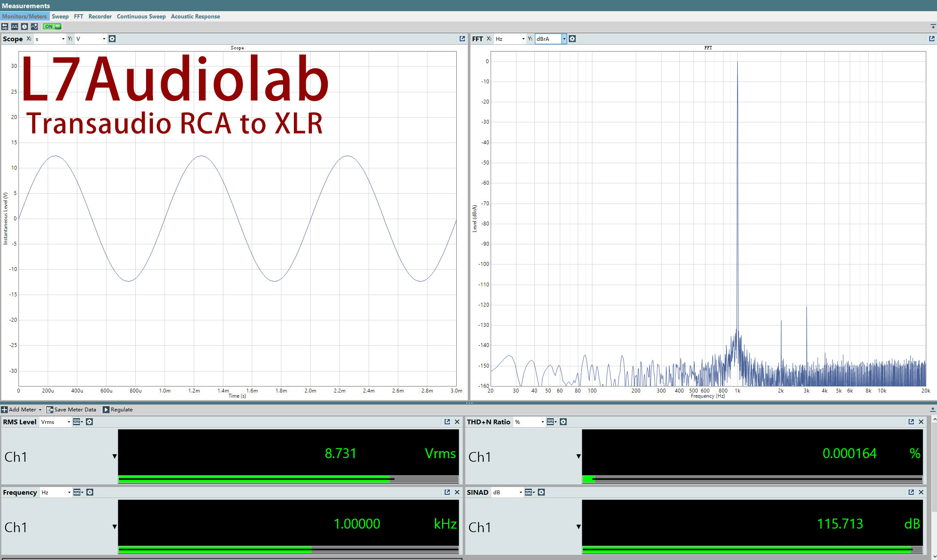Click the 115.713 dB SINAD reading
This screenshot has width=937, height=560.
pyautogui.click(x=840, y=524)
